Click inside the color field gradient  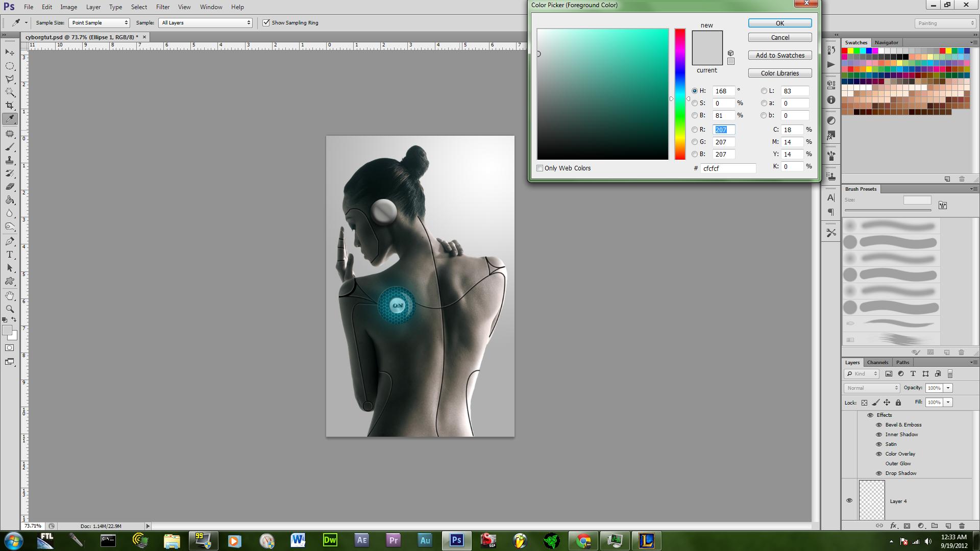point(602,94)
